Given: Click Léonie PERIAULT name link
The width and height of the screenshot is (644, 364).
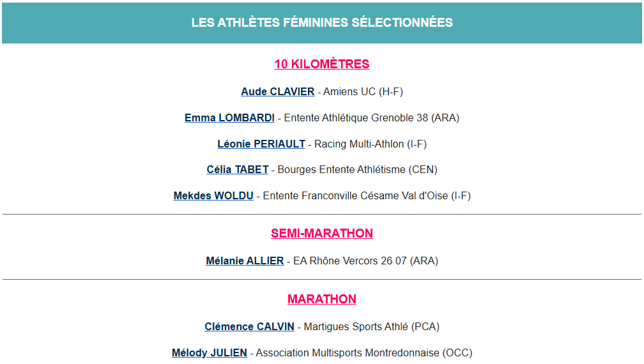Looking at the screenshot, I should point(261,144).
